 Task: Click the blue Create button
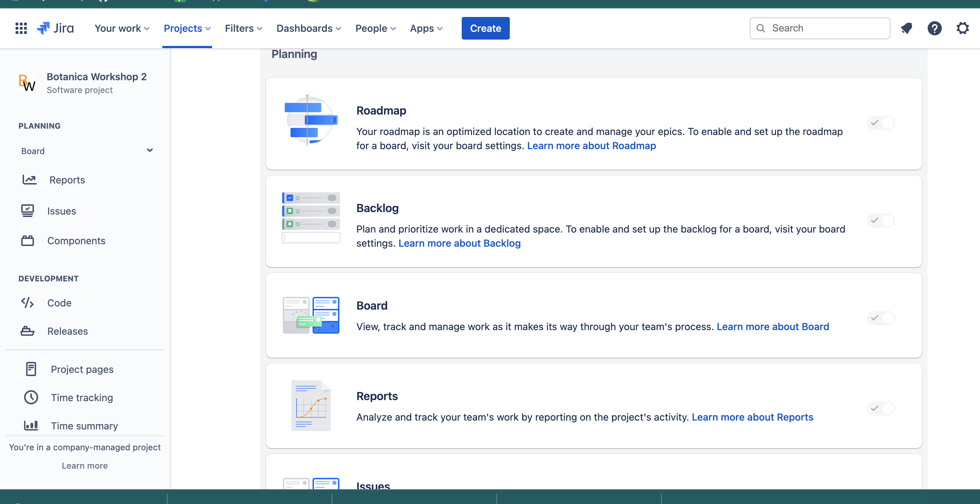coord(485,28)
